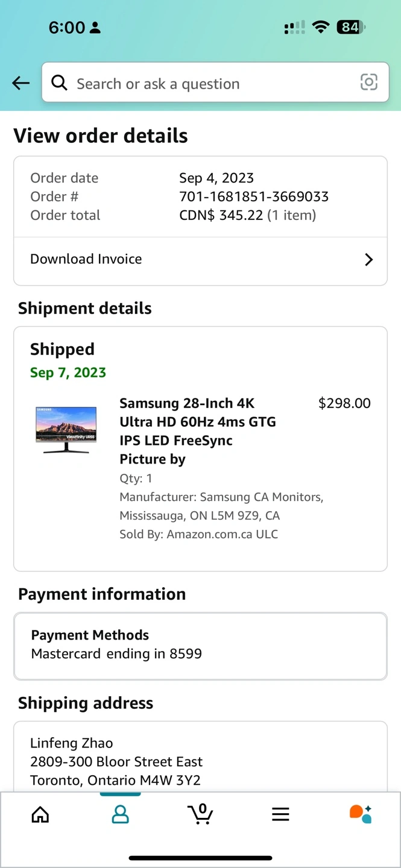Launch the Rufus AI assistant icon
This screenshot has height=868, width=401.
pyautogui.click(x=361, y=814)
